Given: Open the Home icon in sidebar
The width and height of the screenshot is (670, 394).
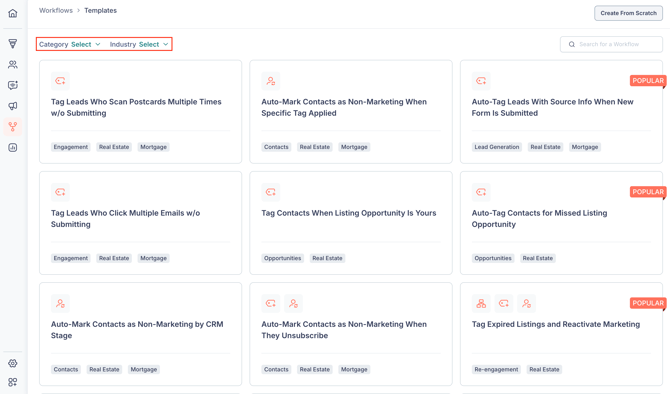Looking at the screenshot, I should point(13,13).
